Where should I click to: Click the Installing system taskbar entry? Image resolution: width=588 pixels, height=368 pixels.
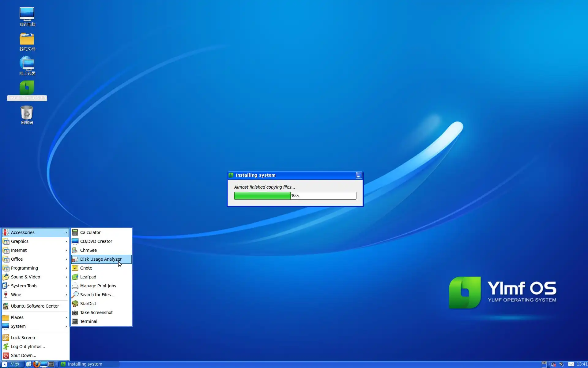[88, 364]
